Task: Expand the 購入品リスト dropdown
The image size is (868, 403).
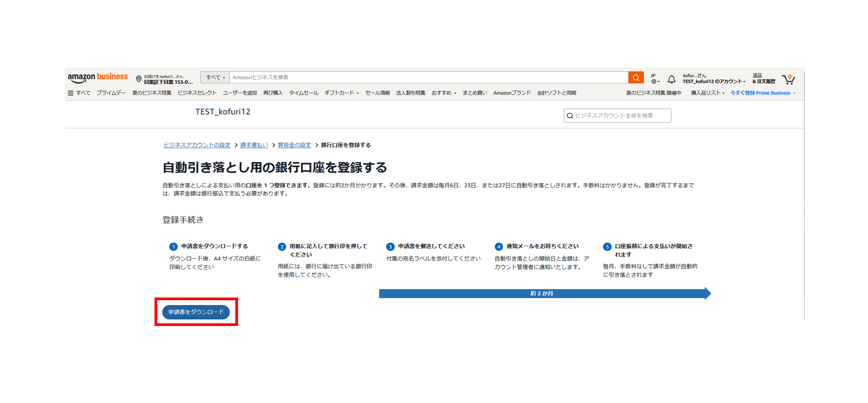Action: [x=707, y=93]
